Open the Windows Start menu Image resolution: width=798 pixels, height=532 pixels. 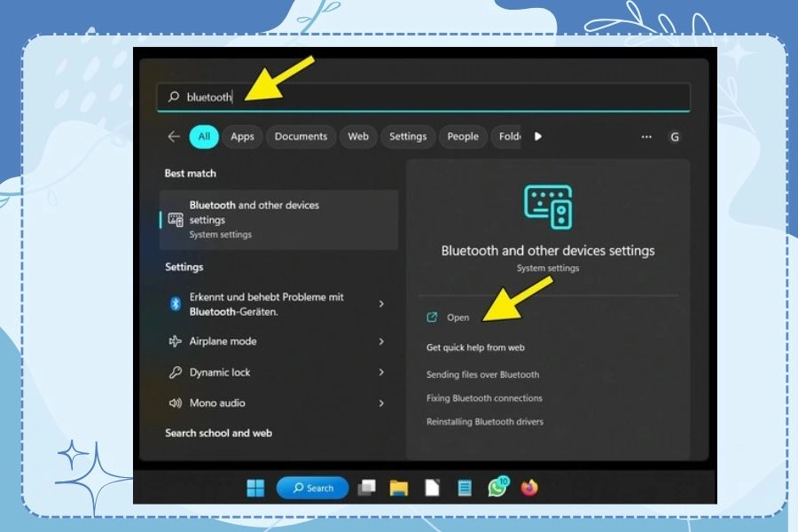(x=255, y=488)
